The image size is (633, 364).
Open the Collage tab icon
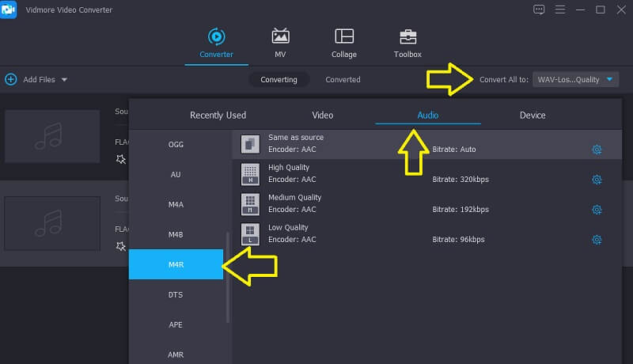(x=344, y=36)
